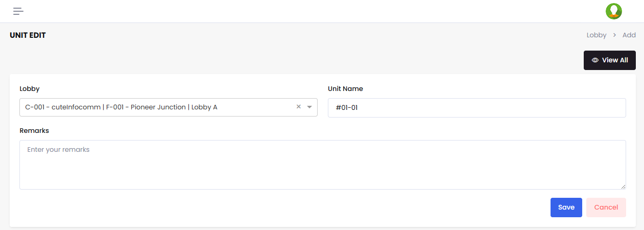Click the empty header bar area
Screen dimensions: 644x230
306,11
